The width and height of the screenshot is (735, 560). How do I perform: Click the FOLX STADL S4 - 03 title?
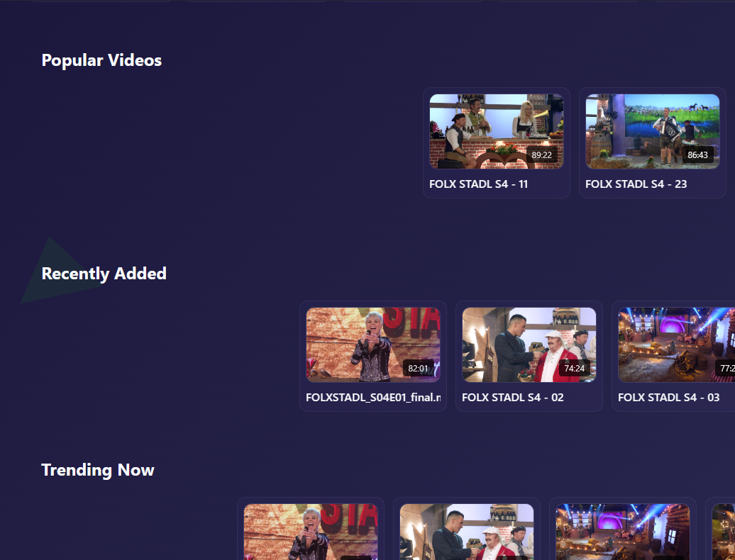point(669,398)
